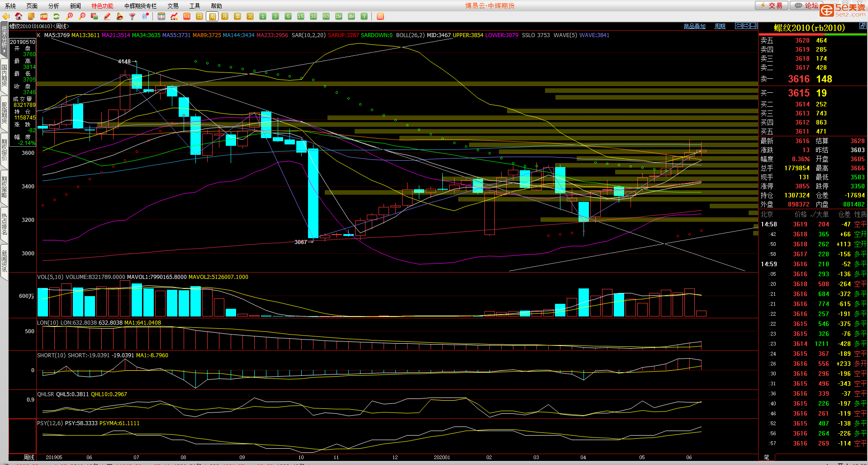Switch to 2hr period

pyautogui.click(x=339, y=16)
